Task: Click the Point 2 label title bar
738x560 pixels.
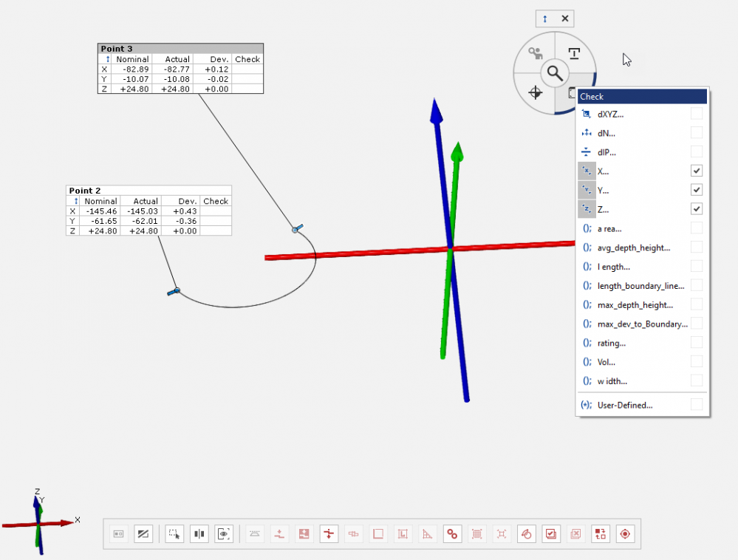Action: (x=148, y=190)
